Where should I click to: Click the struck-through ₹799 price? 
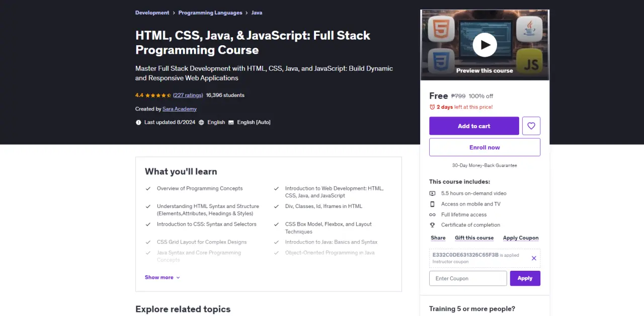(458, 96)
